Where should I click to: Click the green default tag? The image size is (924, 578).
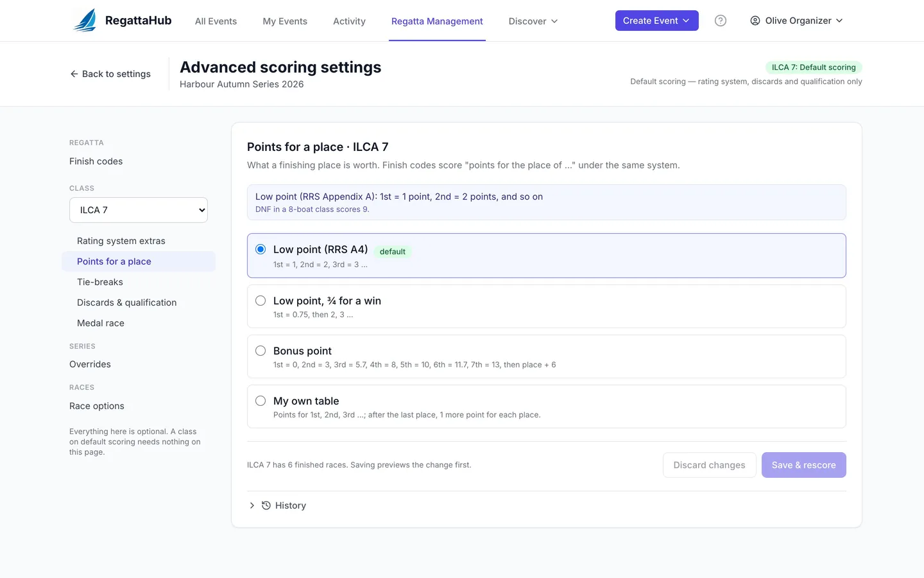point(393,252)
